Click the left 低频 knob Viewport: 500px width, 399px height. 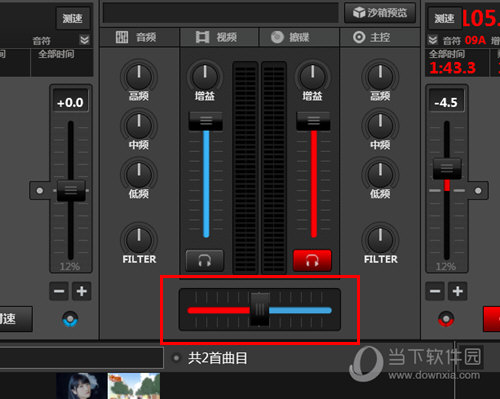click(x=139, y=174)
